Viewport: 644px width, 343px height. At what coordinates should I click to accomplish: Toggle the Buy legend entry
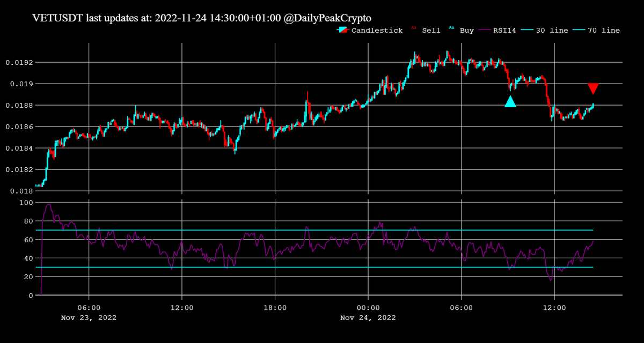[462, 31]
